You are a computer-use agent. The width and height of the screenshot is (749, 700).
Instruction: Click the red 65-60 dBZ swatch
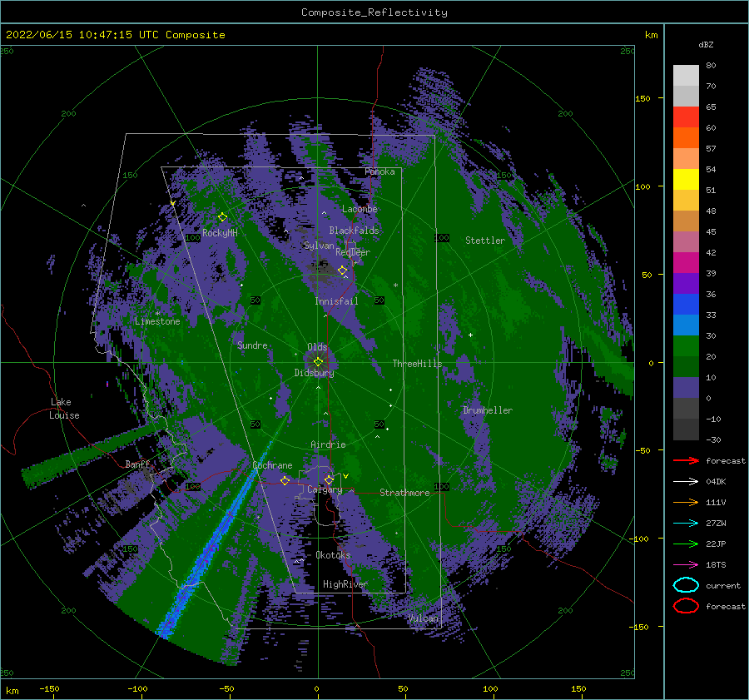[x=686, y=117]
